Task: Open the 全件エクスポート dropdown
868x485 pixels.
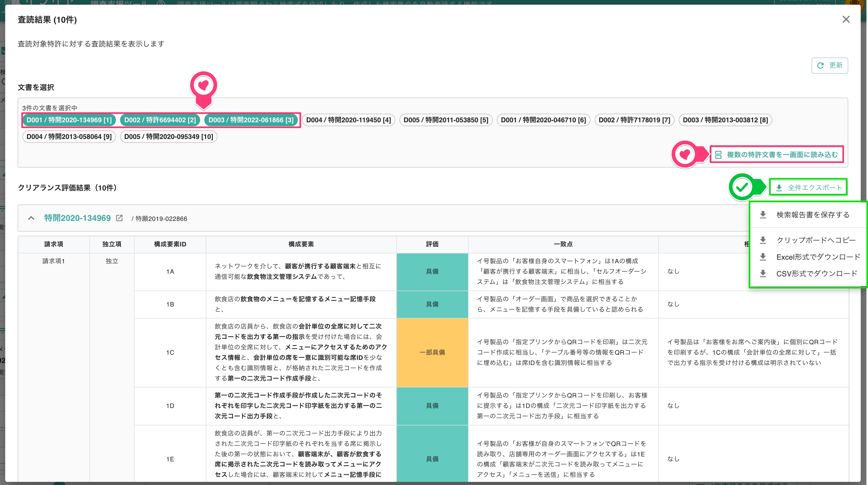Action: 808,188
